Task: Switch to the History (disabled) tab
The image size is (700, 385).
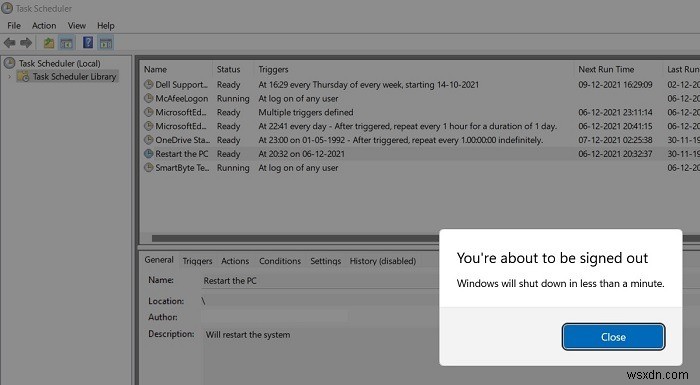Action: (383, 261)
